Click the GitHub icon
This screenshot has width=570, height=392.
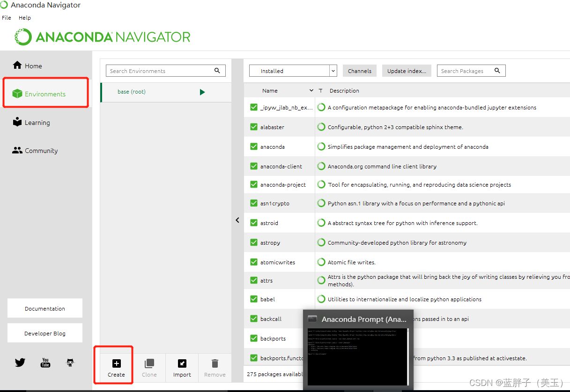tap(70, 362)
